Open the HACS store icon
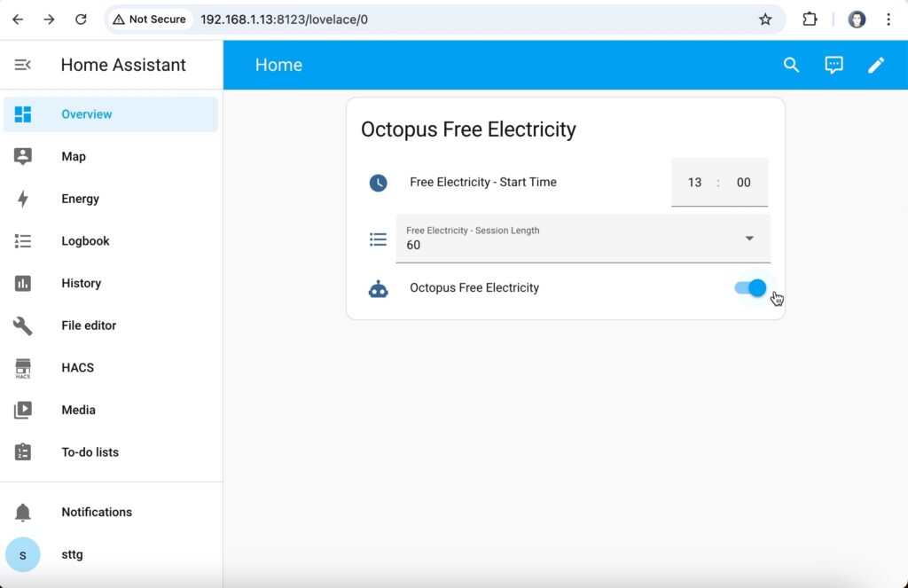Screen dimensions: 908x588 22,368
